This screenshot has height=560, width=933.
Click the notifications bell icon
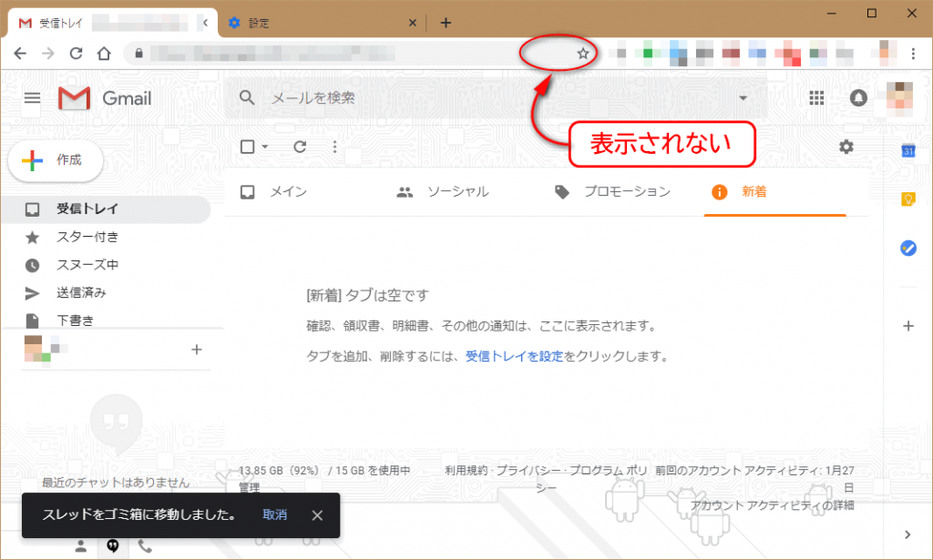(x=858, y=98)
